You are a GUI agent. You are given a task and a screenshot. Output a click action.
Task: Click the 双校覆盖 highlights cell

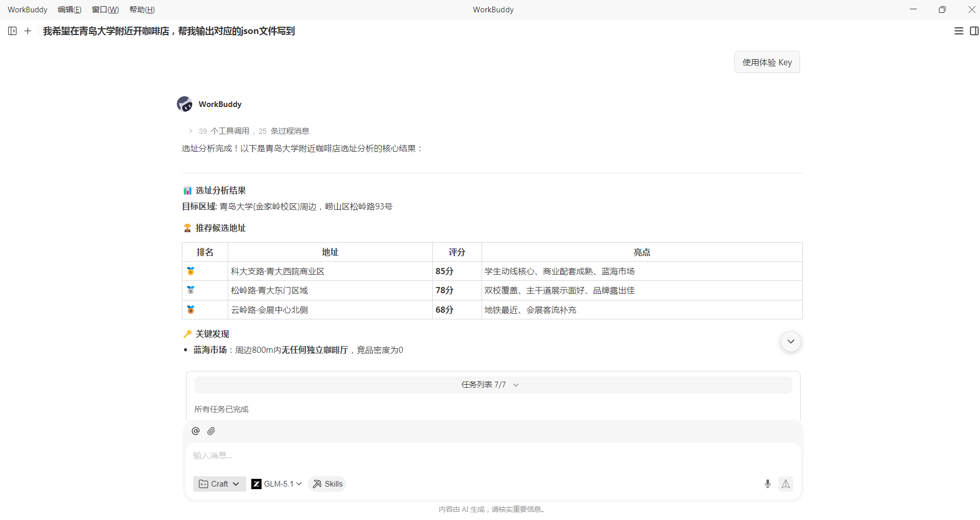click(x=642, y=291)
